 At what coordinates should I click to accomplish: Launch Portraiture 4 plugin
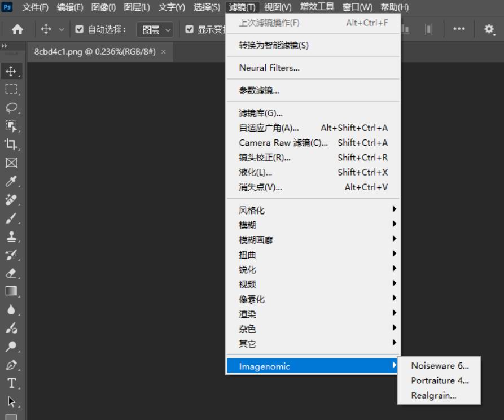440,380
